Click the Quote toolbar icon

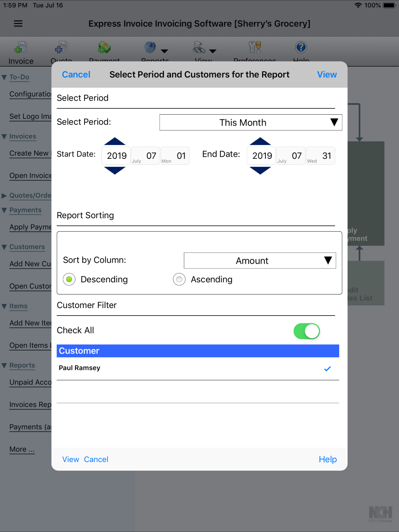pyautogui.click(x=61, y=47)
